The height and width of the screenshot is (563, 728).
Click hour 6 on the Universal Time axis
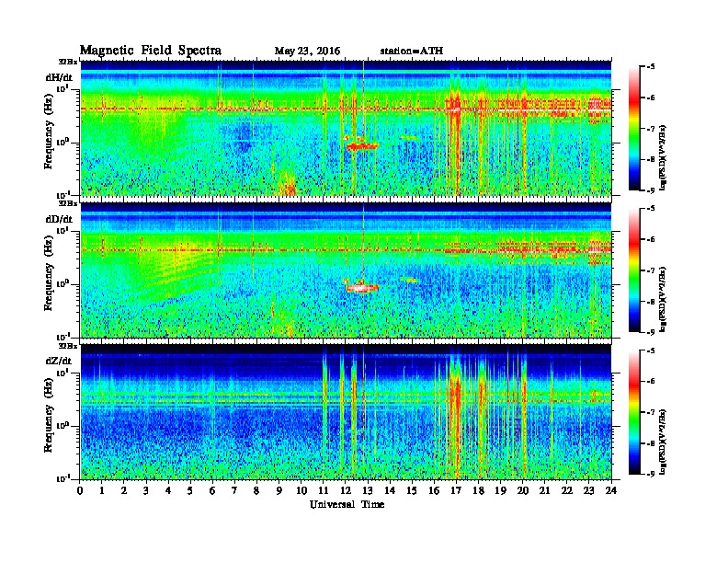(x=212, y=490)
